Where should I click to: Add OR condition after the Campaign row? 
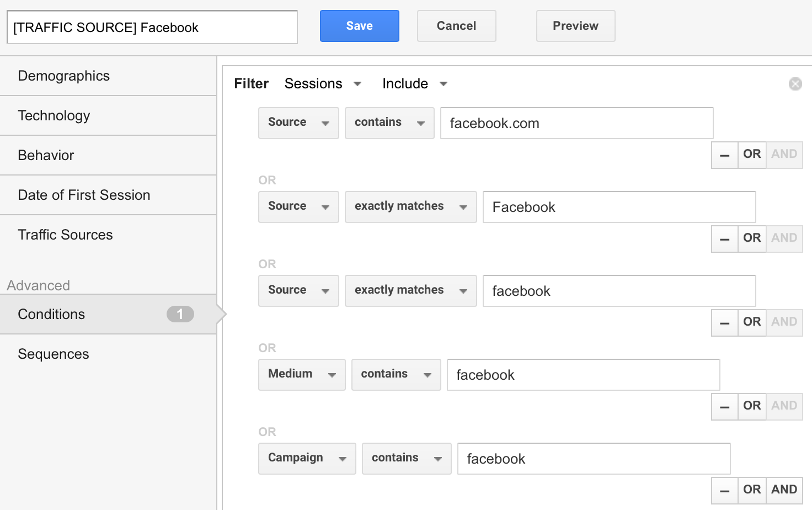pos(752,490)
